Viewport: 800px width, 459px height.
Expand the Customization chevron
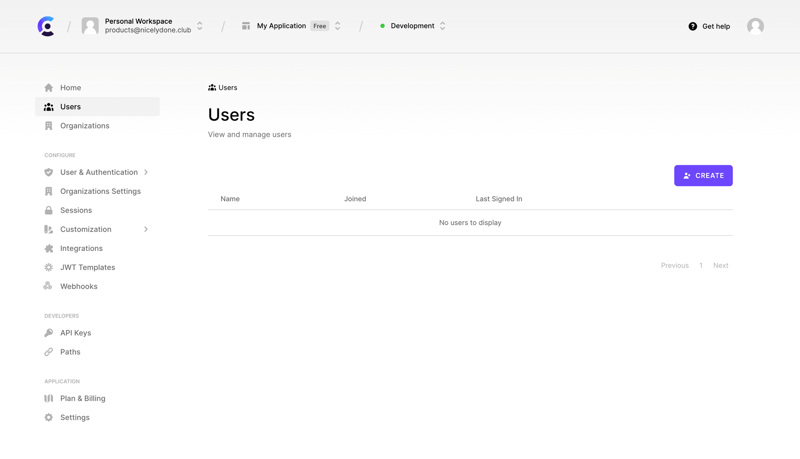146,230
